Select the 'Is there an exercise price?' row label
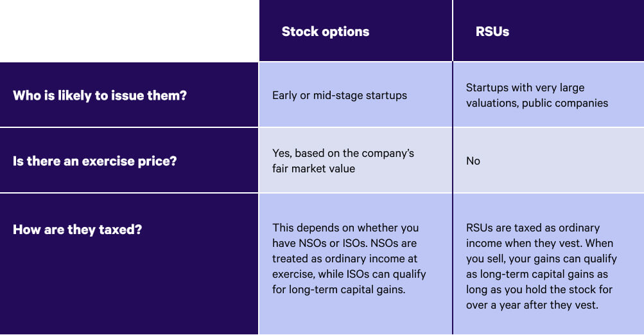 [x=94, y=161]
